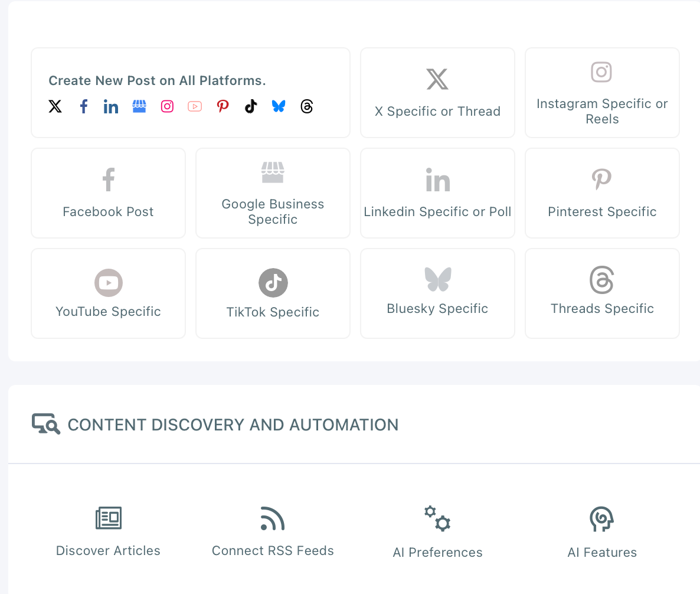The image size is (700, 594).
Task: Click the Instagram icon under Create New Post
Action: coord(167,106)
